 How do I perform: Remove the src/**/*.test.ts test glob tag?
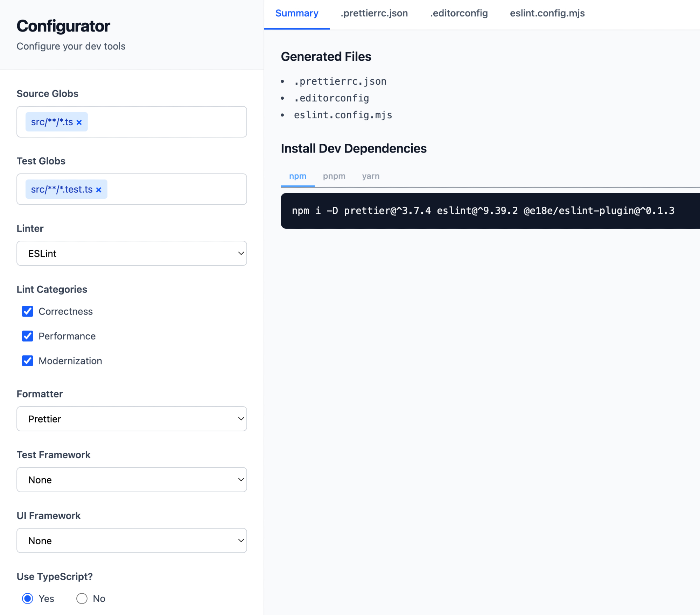(99, 190)
